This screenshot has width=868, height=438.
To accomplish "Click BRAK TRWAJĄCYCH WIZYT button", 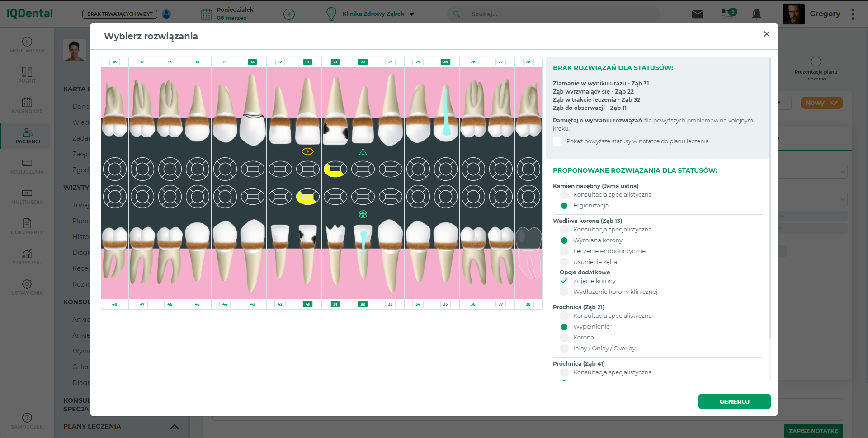I will point(120,14).
